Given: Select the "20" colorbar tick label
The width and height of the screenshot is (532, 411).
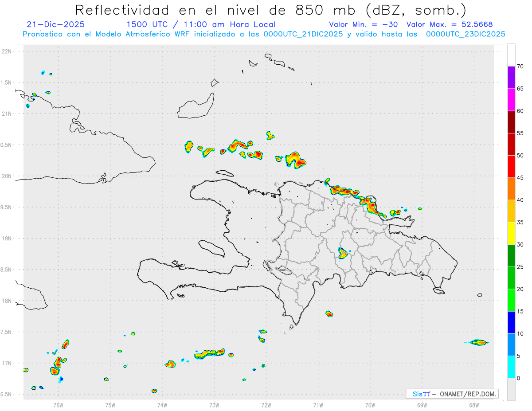Looking at the screenshot, I should [521, 289].
